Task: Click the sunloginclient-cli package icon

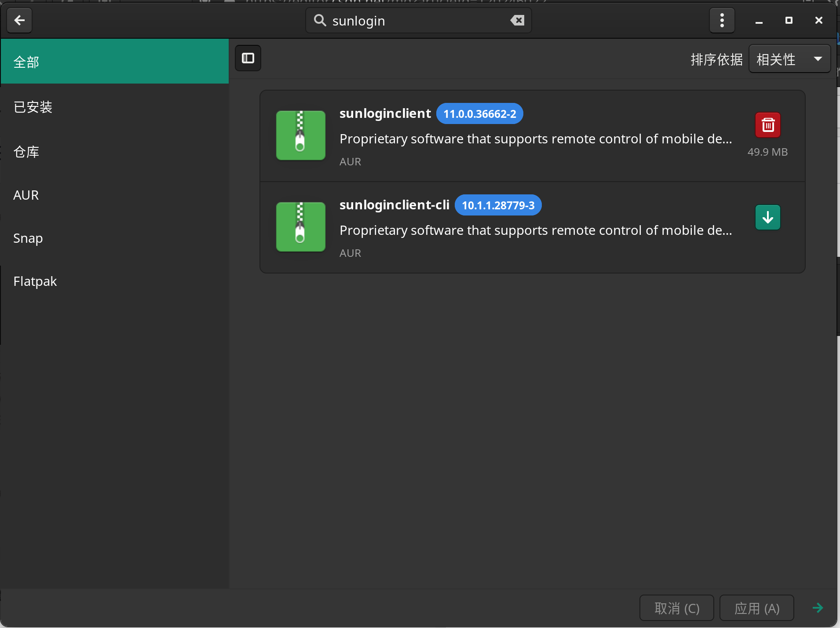Action: [301, 227]
